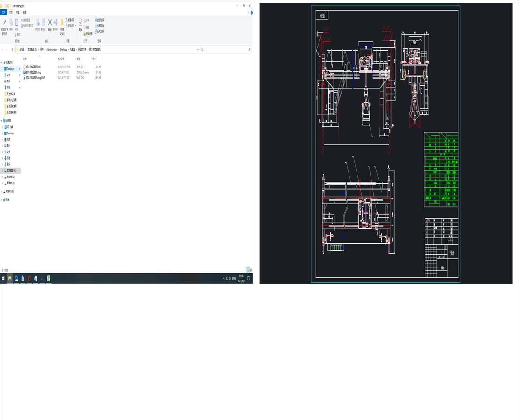Click the Delete red X icon in ribbon
520x420 pixels.
50,22
